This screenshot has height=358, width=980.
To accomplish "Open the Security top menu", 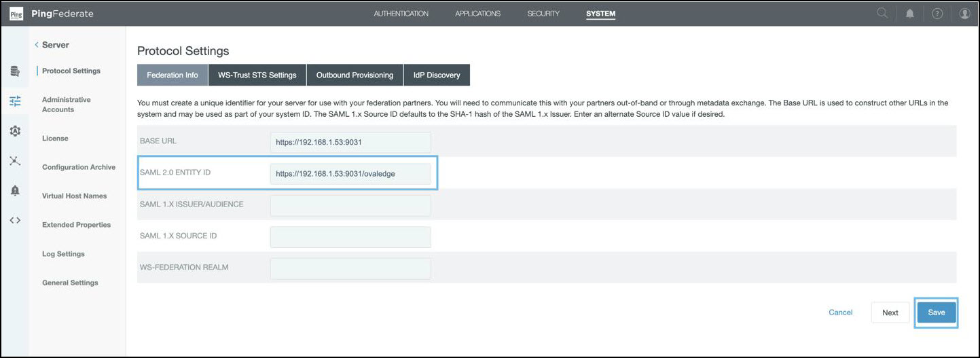I will coord(543,14).
